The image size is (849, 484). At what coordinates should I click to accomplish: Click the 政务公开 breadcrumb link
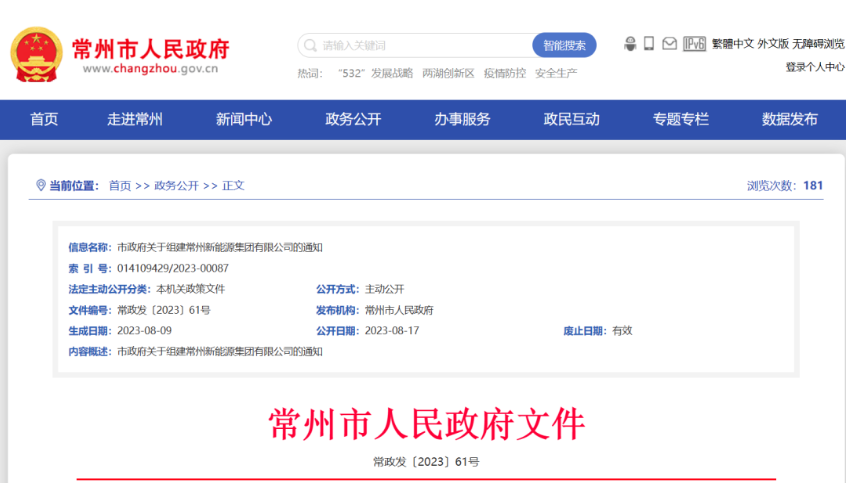pos(176,186)
